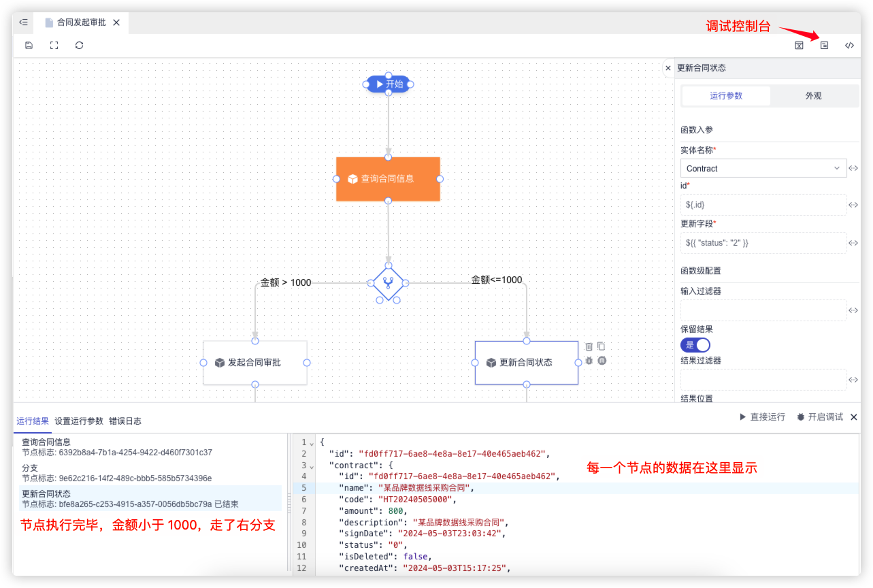Click the copy icon beside 更新合同状态 node

[x=602, y=346]
